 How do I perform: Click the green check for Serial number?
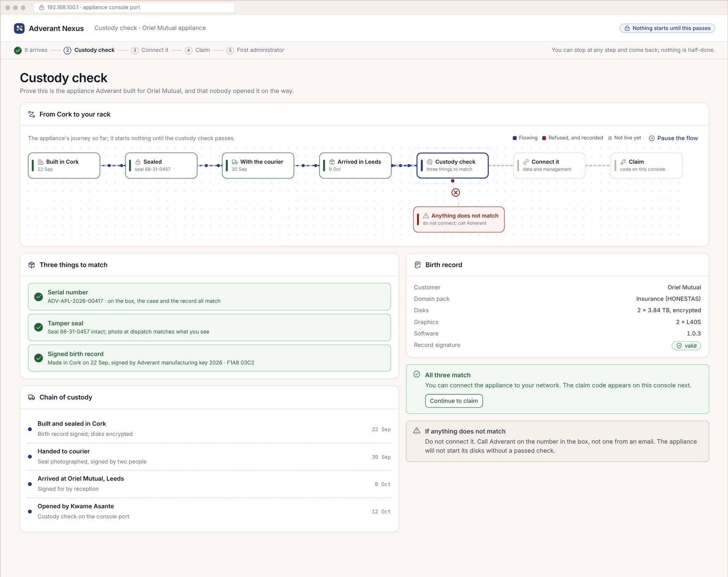tap(39, 297)
